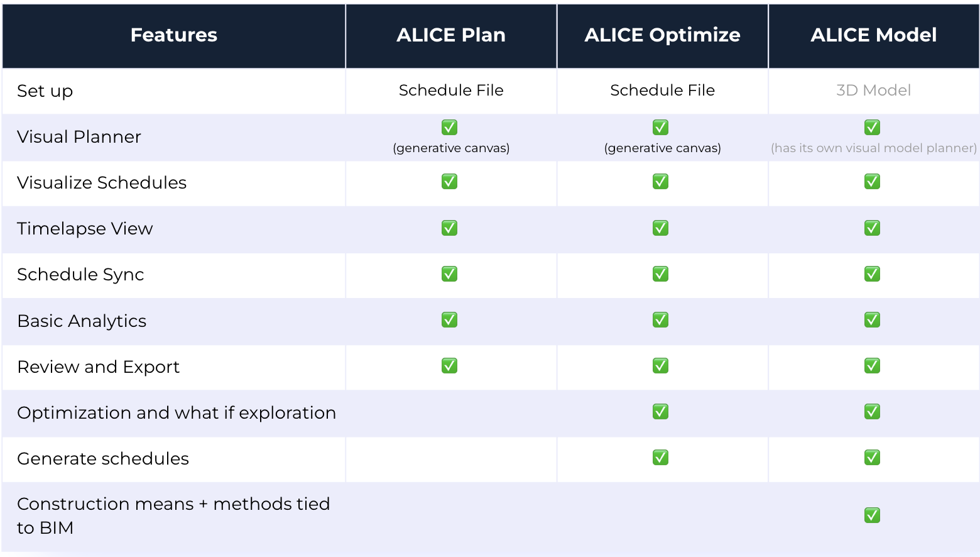Select the ALICE Plan column header
This screenshot has height=557, width=980.
451,36
